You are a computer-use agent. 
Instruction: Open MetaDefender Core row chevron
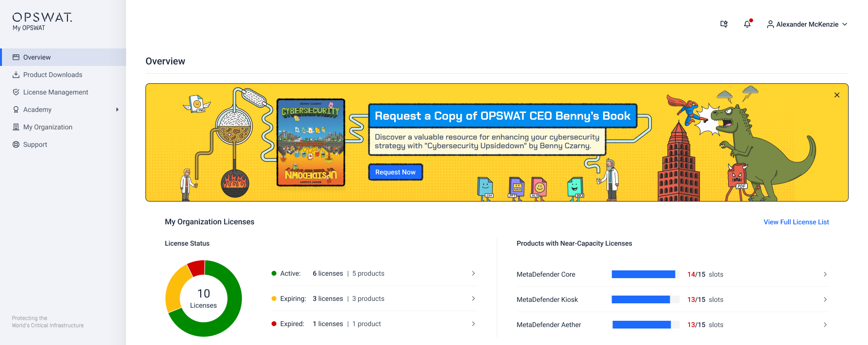click(825, 274)
